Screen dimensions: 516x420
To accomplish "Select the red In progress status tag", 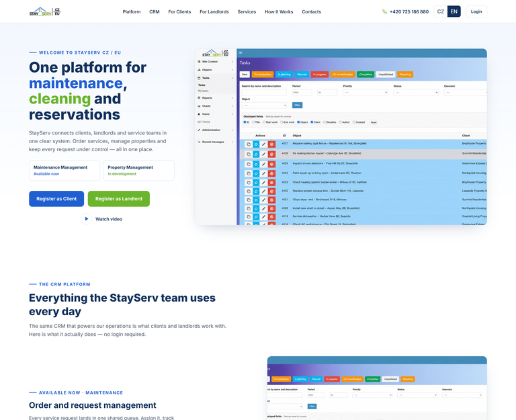I will coord(320,75).
